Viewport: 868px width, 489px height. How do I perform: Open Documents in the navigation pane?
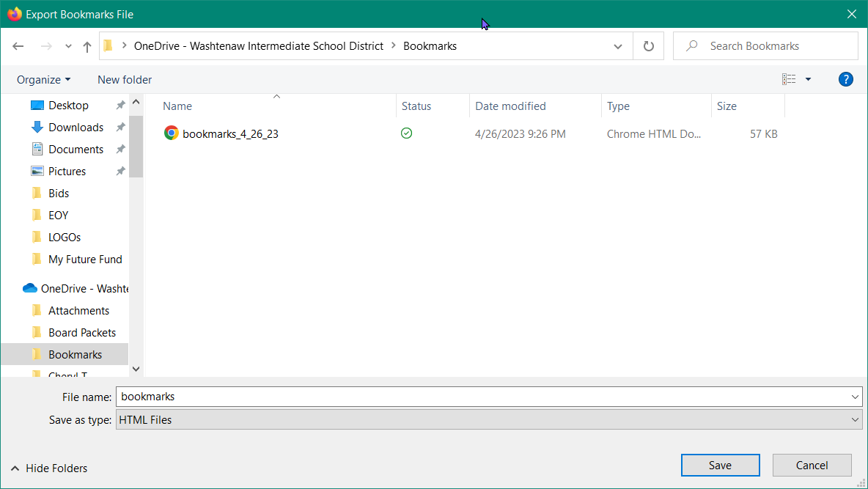point(76,150)
